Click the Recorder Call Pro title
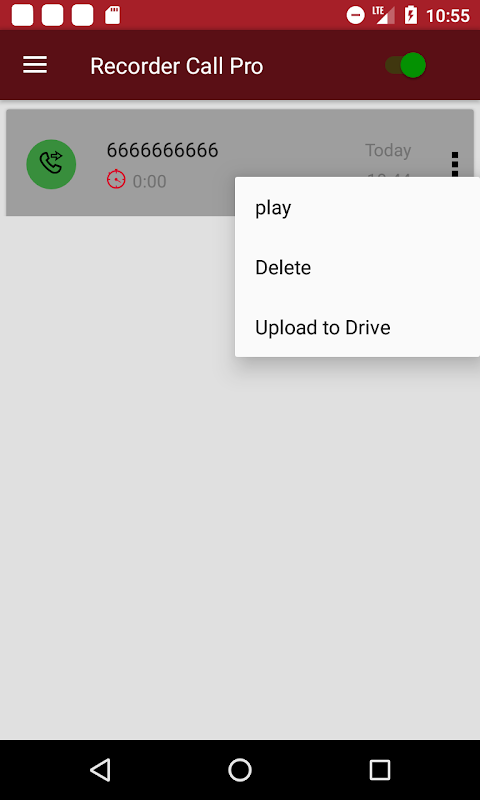Viewport: 480px width, 800px height. (176, 66)
